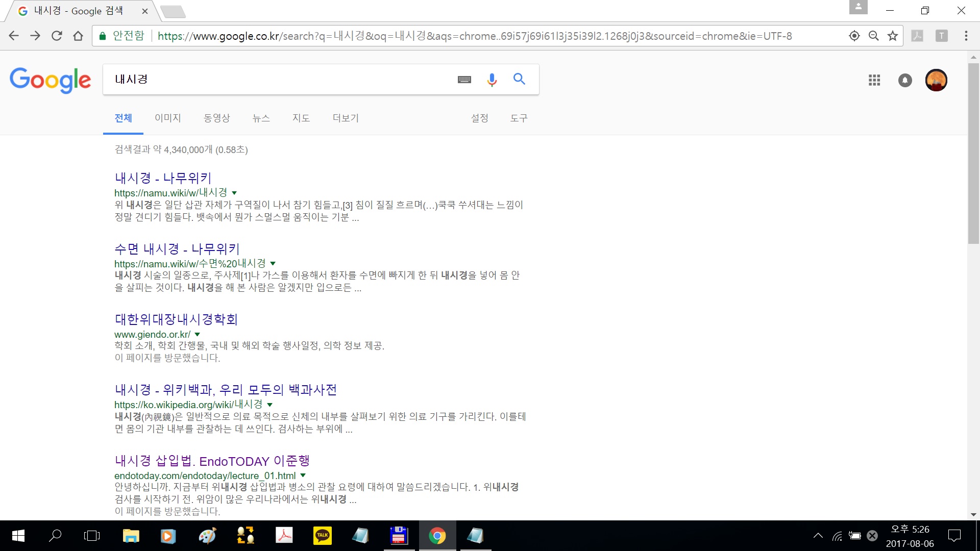Open Windows Action Center
This screenshot has width=980, height=551.
[954, 536]
